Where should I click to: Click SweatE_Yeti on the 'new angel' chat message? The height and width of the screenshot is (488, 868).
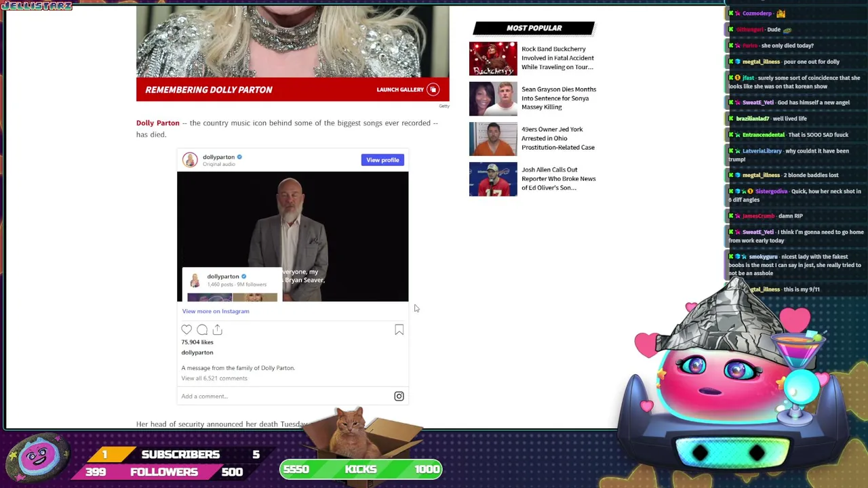[x=757, y=102]
